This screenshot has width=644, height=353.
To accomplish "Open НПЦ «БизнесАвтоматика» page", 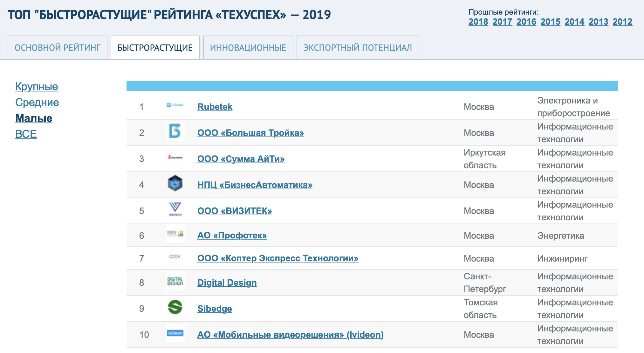I will (255, 185).
